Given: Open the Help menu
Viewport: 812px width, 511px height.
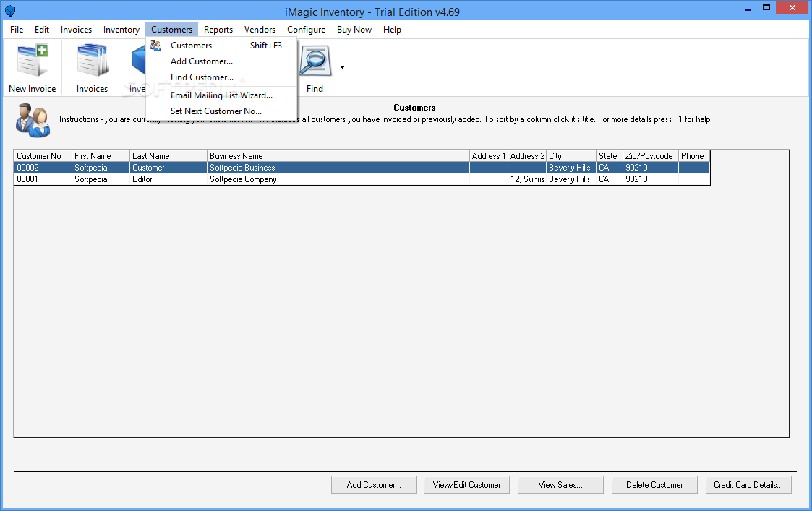Looking at the screenshot, I should (x=392, y=30).
